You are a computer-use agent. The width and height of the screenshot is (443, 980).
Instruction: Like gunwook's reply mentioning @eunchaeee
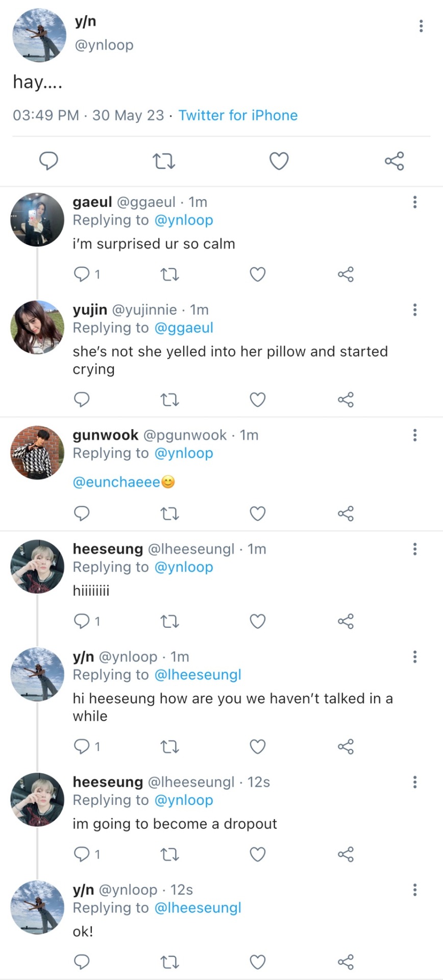pyautogui.click(x=257, y=513)
